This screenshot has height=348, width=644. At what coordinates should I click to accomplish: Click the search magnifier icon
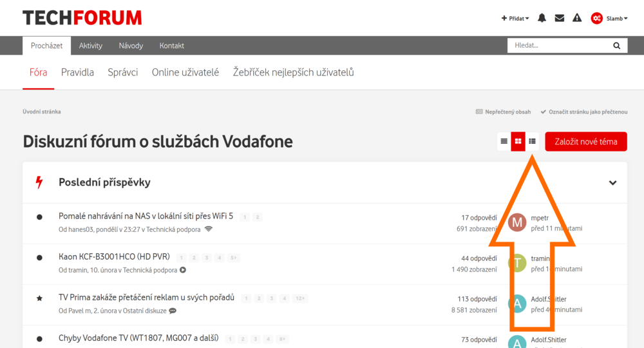point(616,46)
